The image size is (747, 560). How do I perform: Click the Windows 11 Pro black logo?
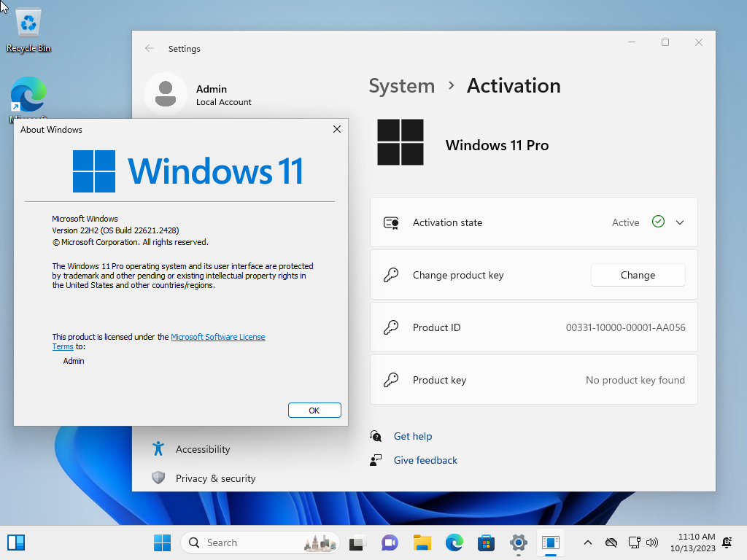400,142
